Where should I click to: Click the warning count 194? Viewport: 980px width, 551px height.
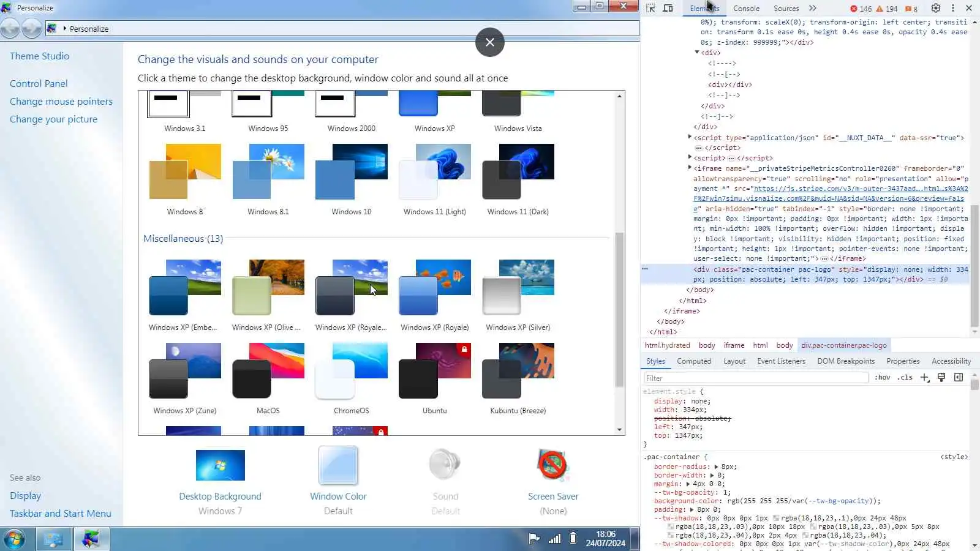(x=887, y=9)
